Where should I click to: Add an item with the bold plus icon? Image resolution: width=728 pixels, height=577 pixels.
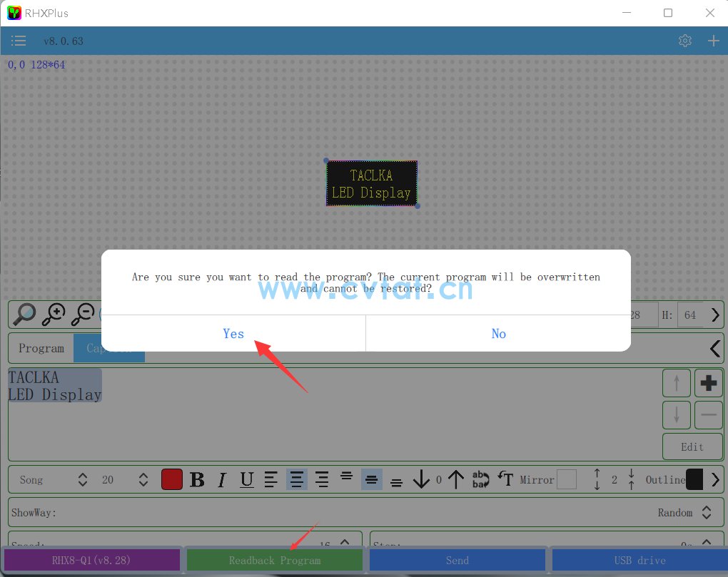point(708,383)
